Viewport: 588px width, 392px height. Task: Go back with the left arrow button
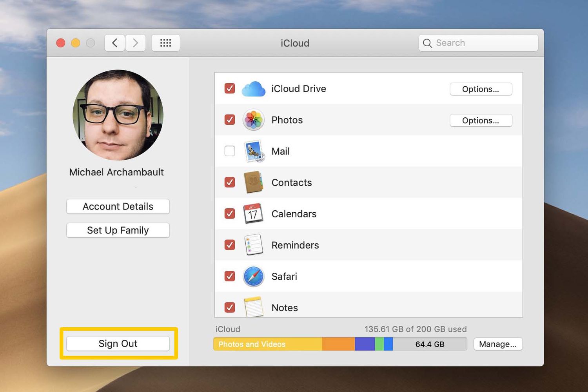pos(115,43)
